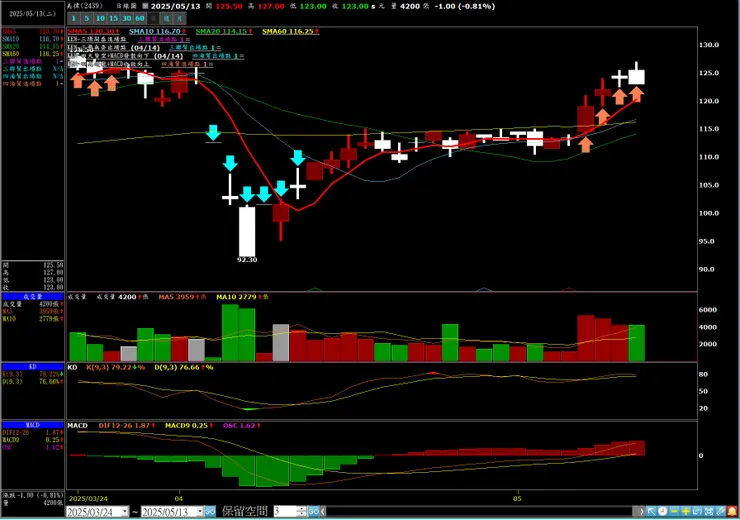The height and width of the screenshot is (520, 740).
Task: Select the 1-minute timeframe button
Action: [74, 18]
